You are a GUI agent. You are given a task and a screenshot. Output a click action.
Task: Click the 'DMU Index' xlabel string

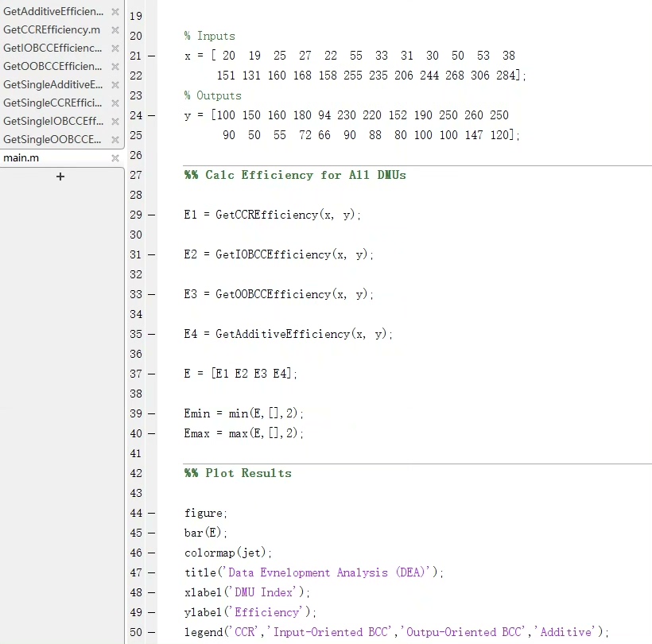[x=264, y=592]
